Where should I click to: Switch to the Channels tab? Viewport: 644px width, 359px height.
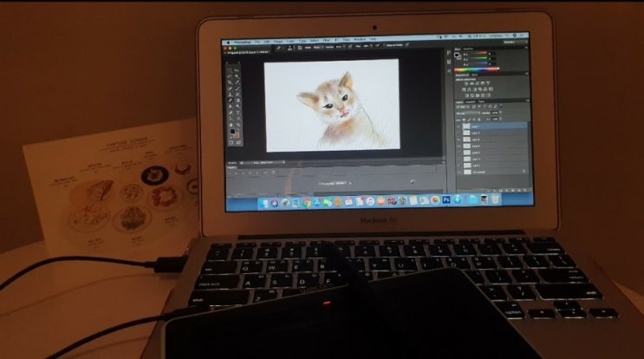(x=471, y=101)
